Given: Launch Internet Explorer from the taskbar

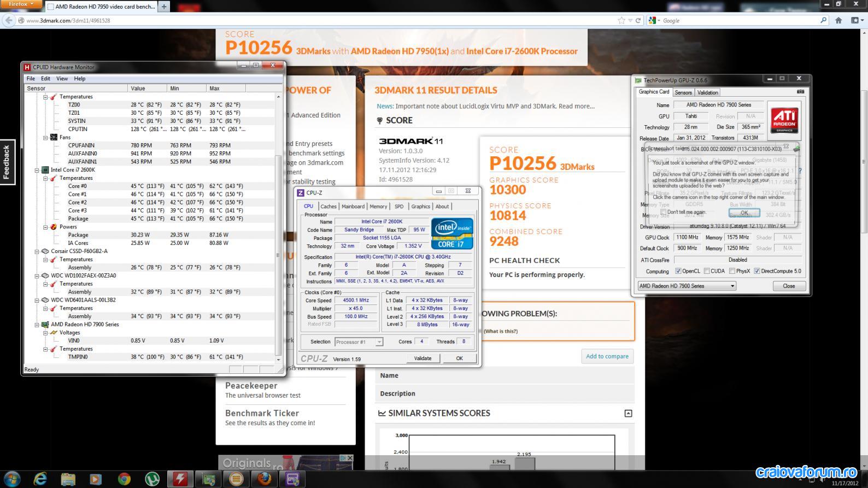Looking at the screenshot, I should 40,479.
